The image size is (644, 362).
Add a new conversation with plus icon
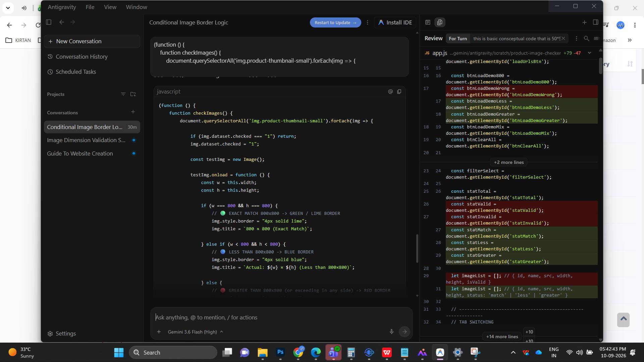pos(133,112)
